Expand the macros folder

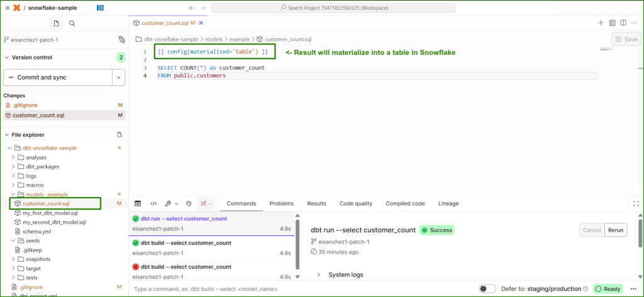point(14,185)
